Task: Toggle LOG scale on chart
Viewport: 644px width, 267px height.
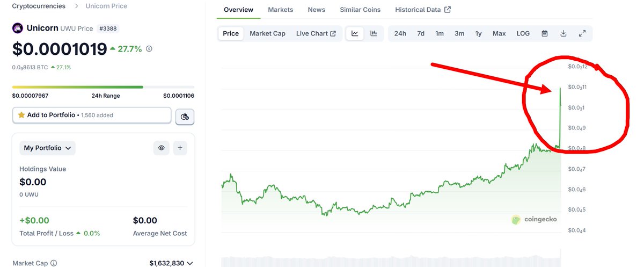Action: (523, 33)
